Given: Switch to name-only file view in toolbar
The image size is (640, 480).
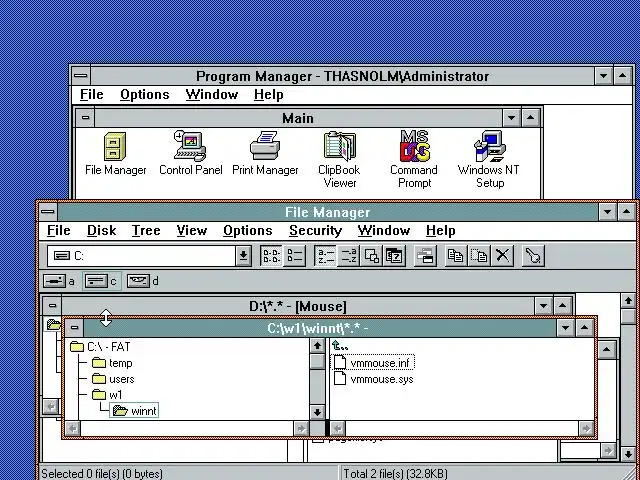Looking at the screenshot, I should click(271, 256).
